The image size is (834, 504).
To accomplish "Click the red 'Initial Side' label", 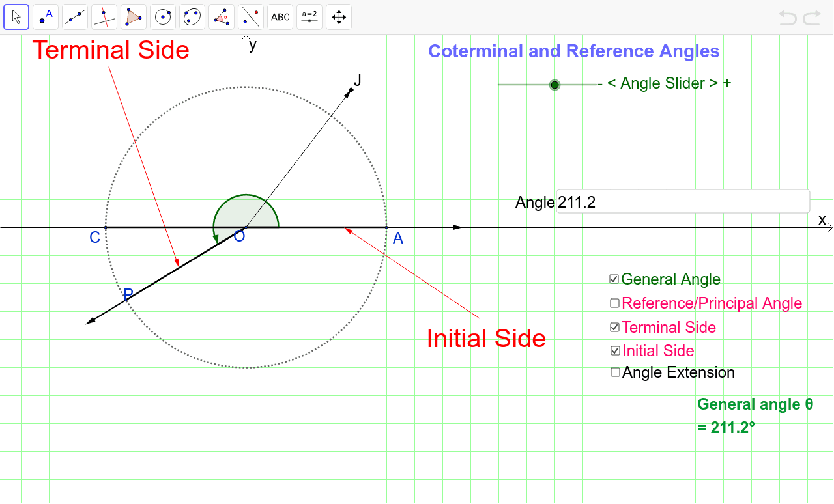I will (486, 339).
